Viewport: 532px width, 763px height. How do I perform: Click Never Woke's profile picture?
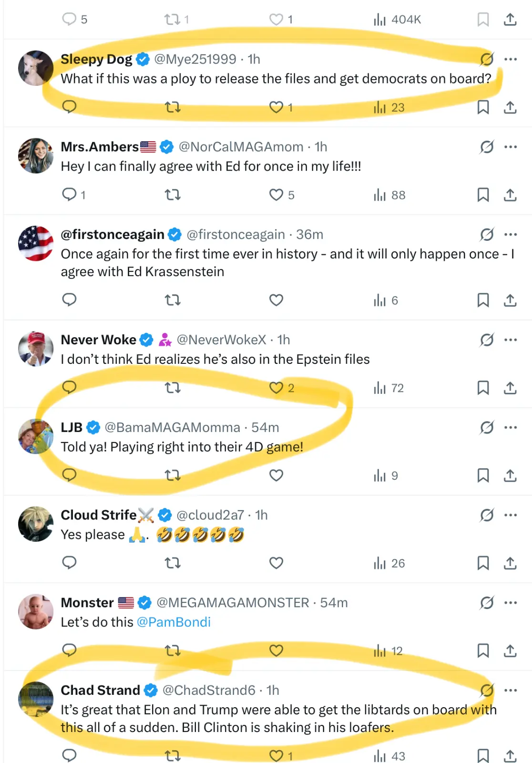[x=36, y=349]
